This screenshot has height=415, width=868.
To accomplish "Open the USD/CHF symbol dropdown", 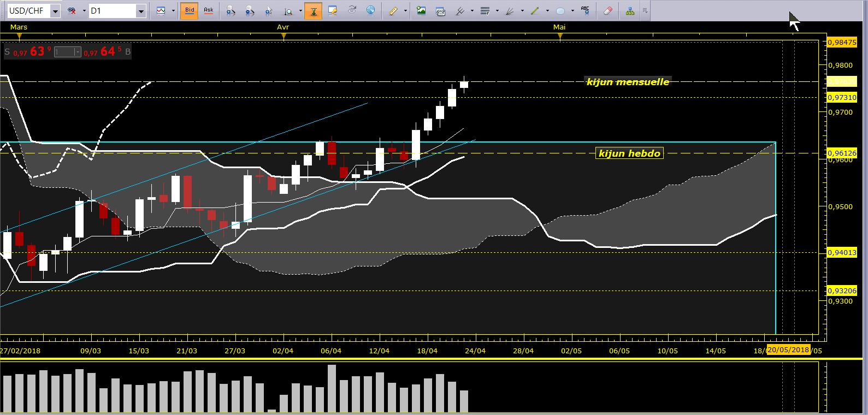I will coord(55,11).
